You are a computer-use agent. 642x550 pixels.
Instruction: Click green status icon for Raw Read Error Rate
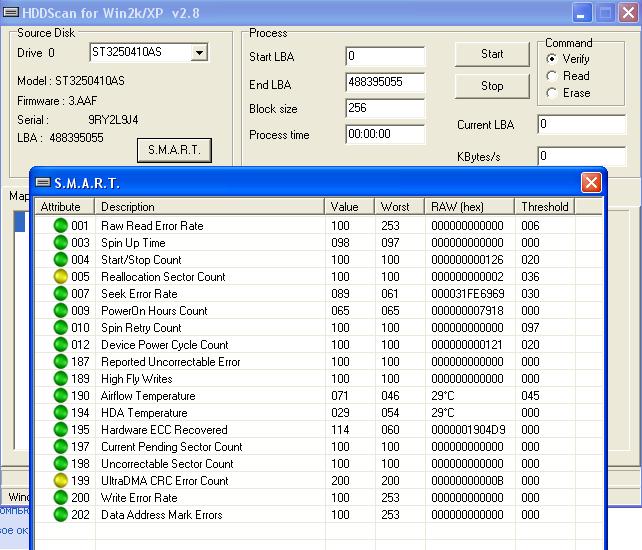pos(61,226)
